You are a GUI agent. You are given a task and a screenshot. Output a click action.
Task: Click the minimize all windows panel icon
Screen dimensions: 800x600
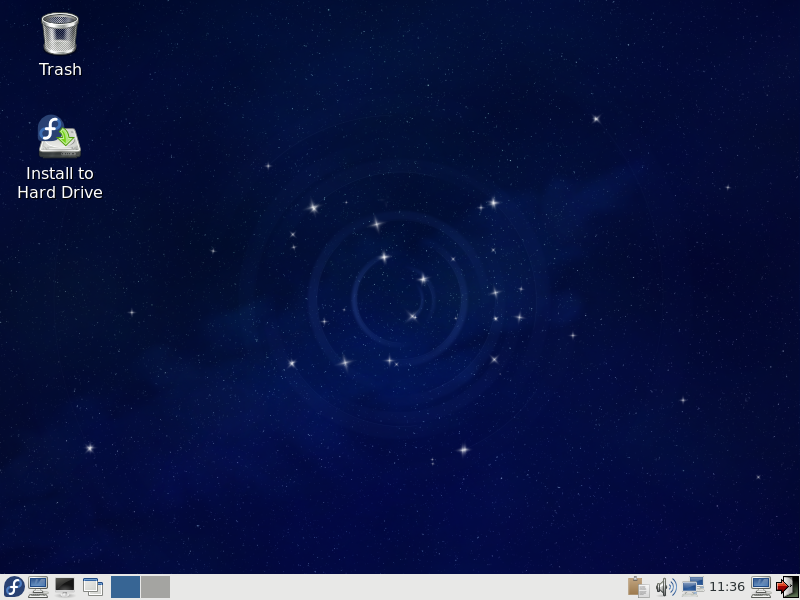(x=93, y=587)
